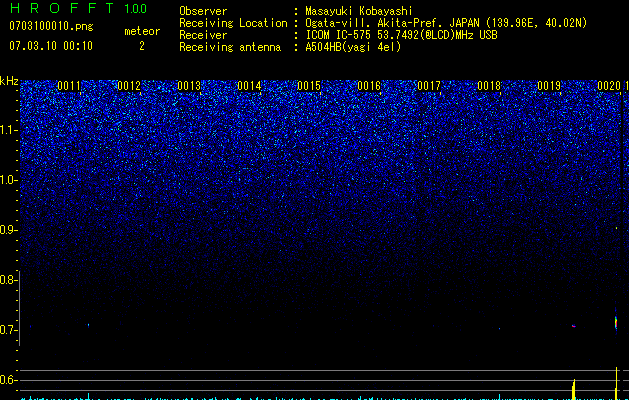
Task: Click the meteor label
Action: click(142, 31)
